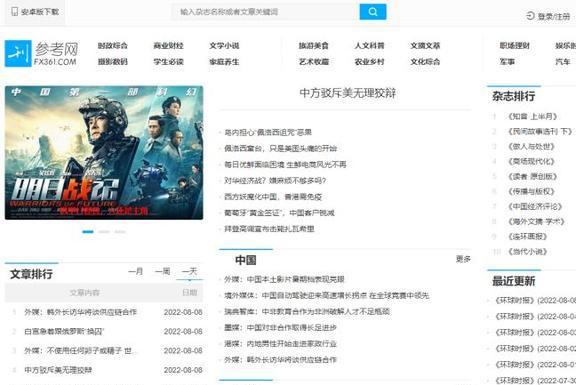Open article about 葡萄牙 "黄金签证"
Image resolution: width=576 pixels, height=385 pixels.
279,213
